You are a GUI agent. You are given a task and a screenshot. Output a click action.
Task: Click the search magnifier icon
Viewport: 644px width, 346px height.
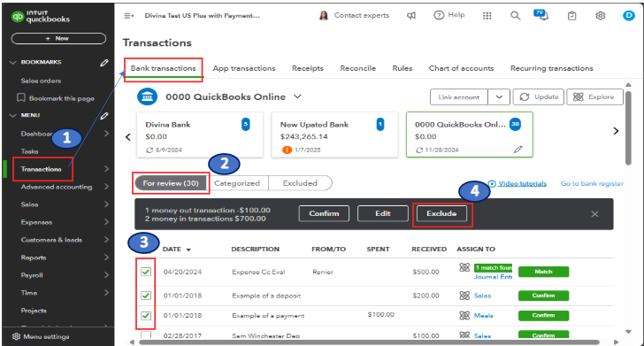515,16
